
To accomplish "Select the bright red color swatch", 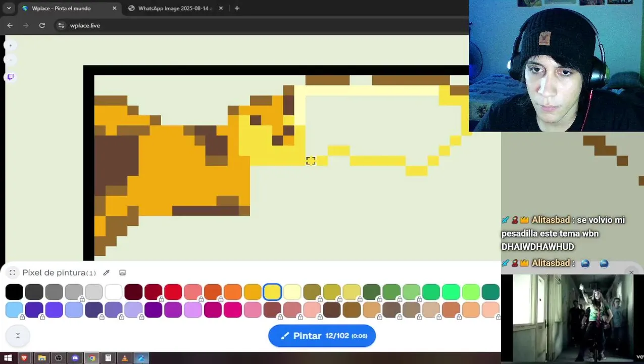I will 173,292.
